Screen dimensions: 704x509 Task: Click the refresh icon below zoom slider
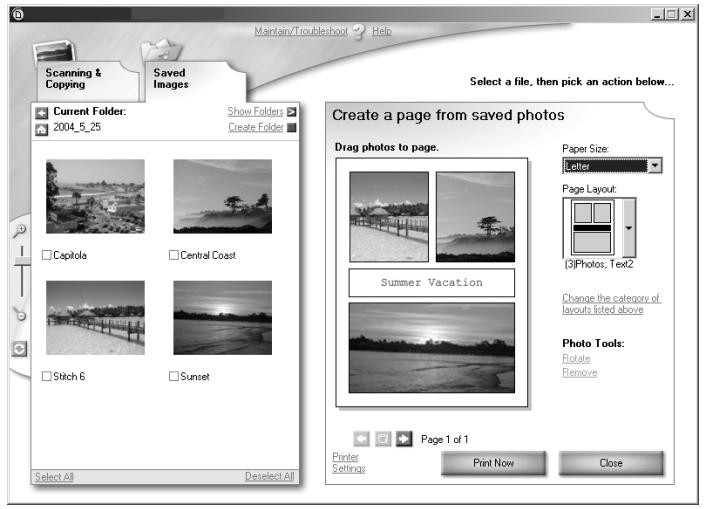tap(19, 349)
